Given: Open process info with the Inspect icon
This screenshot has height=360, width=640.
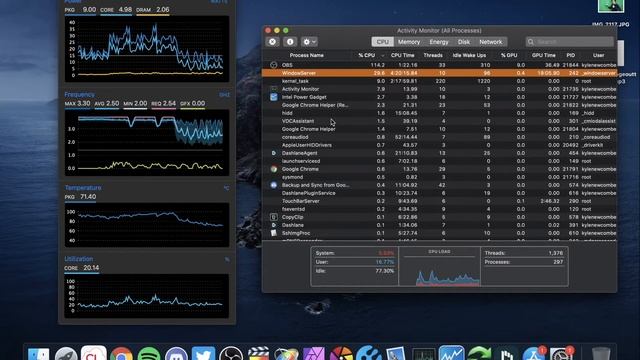Looking at the screenshot, I should pos(290,42).
